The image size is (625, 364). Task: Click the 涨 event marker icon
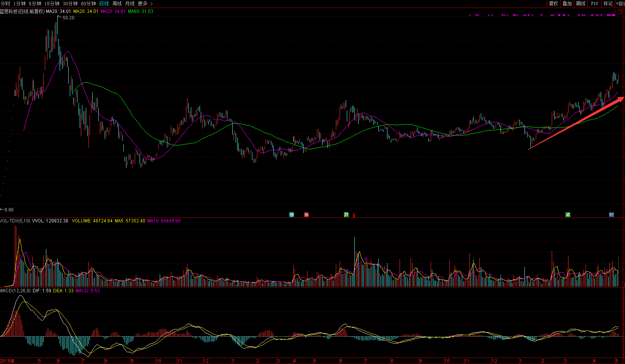click(306, 215)
